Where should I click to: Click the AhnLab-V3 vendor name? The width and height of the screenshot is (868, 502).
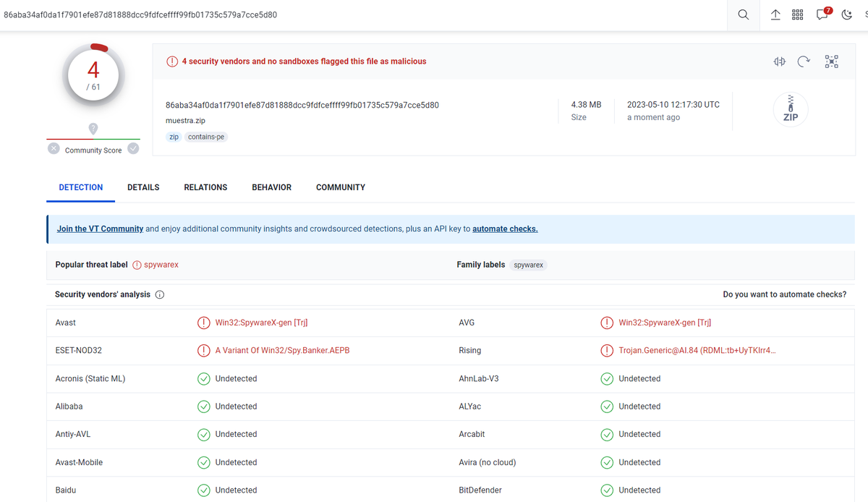click(479, 378)
